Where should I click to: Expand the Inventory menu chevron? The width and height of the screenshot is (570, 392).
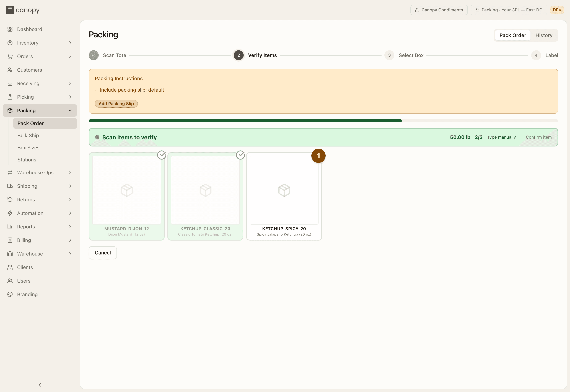tap(70, 43)
